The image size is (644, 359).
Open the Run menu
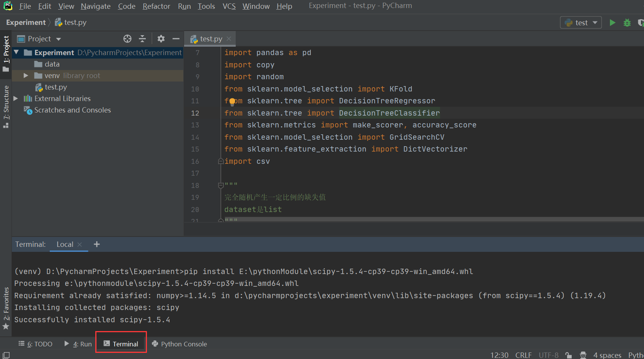tap(184, 6)
